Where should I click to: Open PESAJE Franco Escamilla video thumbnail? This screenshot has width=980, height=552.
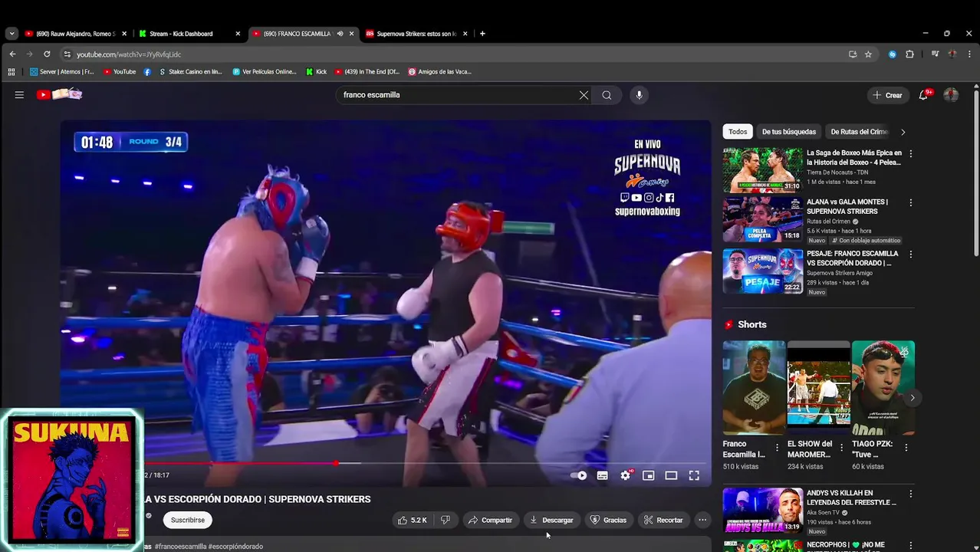pyautogui.click(x=763, y=271)
